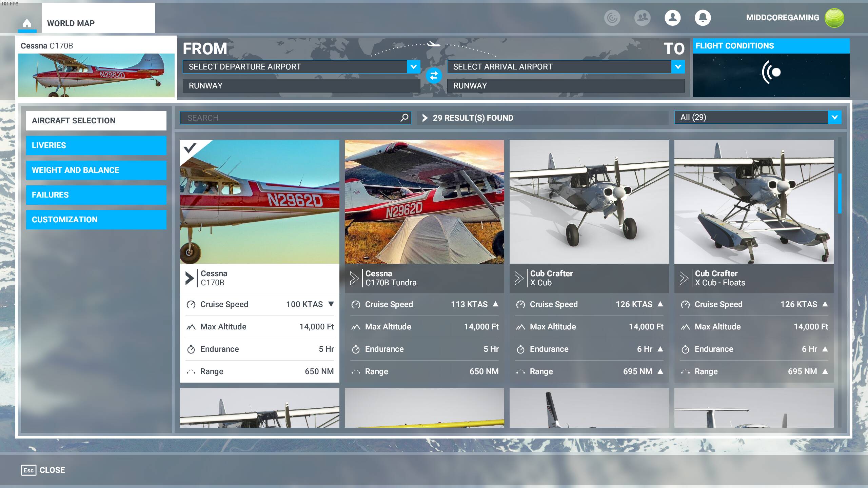This screenshot has height=488, width=868.
Task: Click the arrow beside Cessna C170B
Action: pos(189,278)
